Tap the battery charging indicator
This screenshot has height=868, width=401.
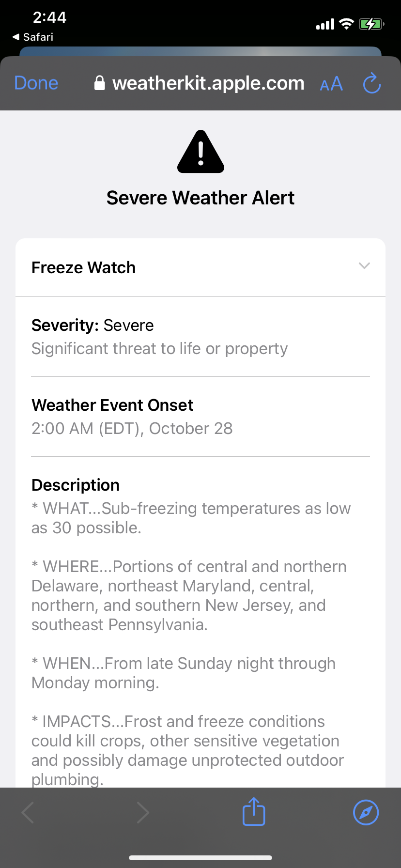click(x=371, y=24)
